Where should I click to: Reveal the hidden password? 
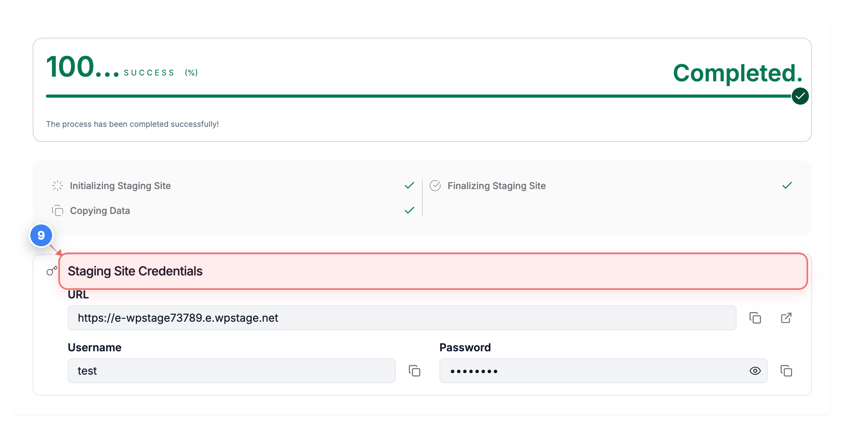click(755, 371)
